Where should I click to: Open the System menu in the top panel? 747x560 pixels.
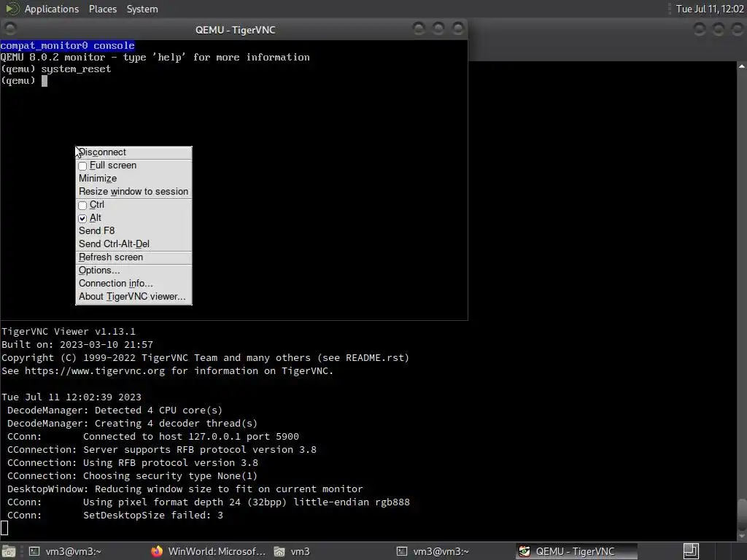[142, 9]
